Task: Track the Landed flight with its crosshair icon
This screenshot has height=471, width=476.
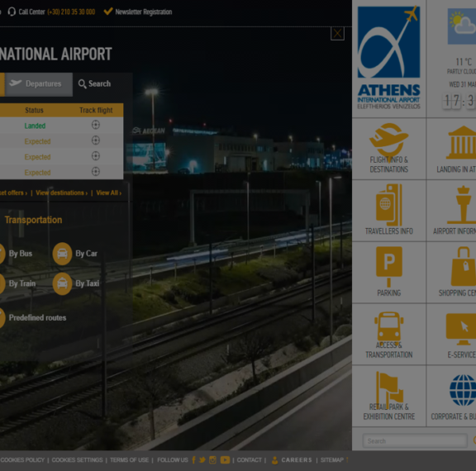Action: (x=96, y=125)
